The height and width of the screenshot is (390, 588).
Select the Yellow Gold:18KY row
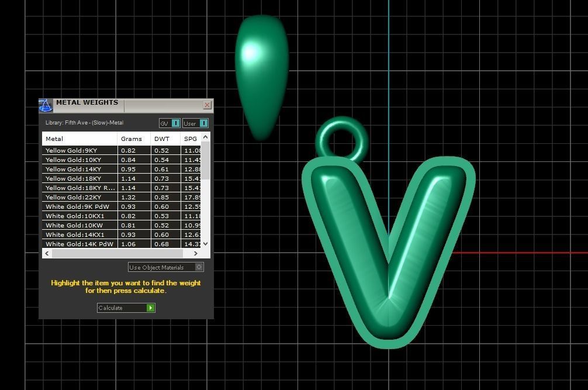[x=122, y=178]
